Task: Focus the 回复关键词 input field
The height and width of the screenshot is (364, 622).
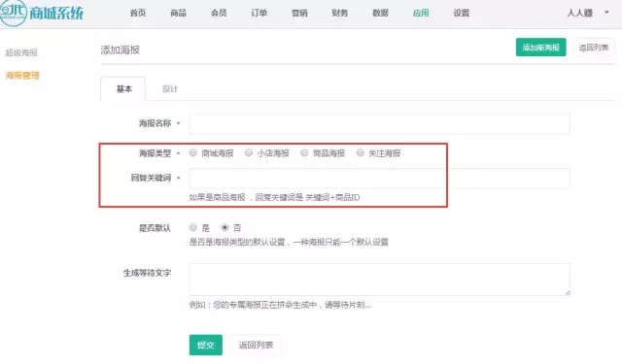Action: click(380, 178)
